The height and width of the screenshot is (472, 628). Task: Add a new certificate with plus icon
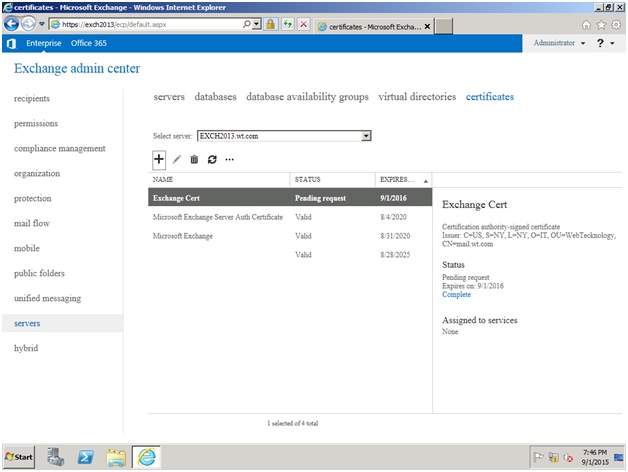(x=159, y=159)
